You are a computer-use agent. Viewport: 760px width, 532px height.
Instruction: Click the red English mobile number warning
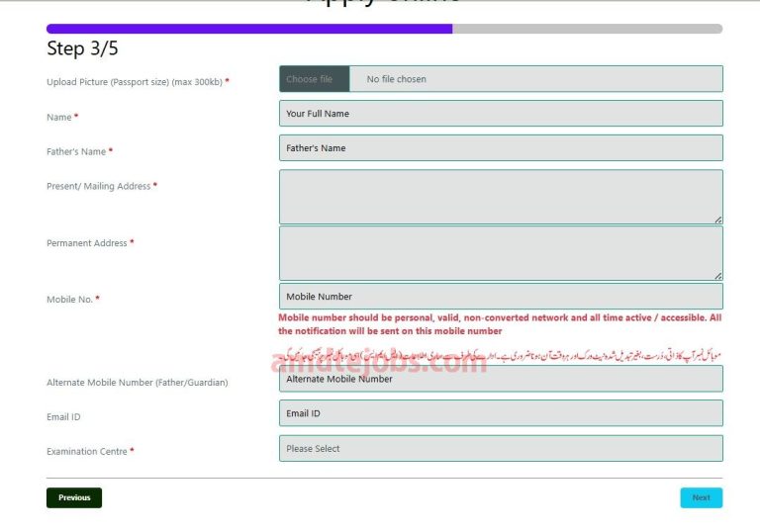click(500, 324)
